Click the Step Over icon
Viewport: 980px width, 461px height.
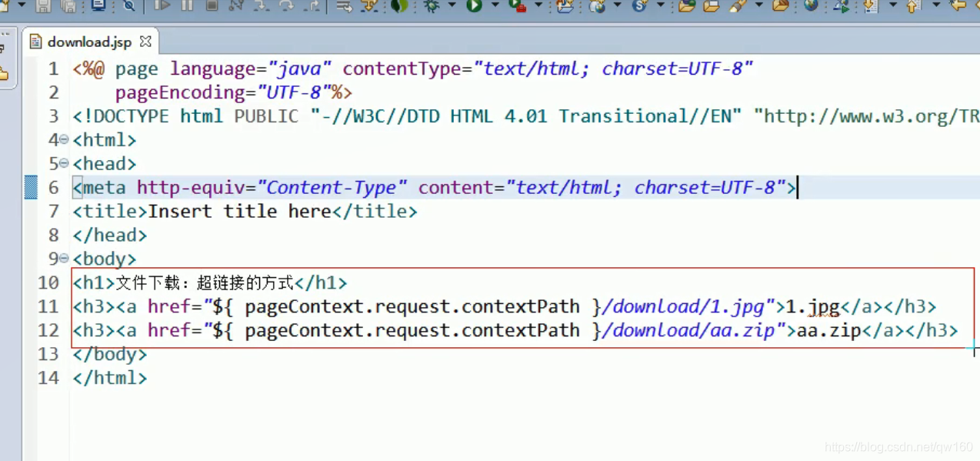point(286,5)
